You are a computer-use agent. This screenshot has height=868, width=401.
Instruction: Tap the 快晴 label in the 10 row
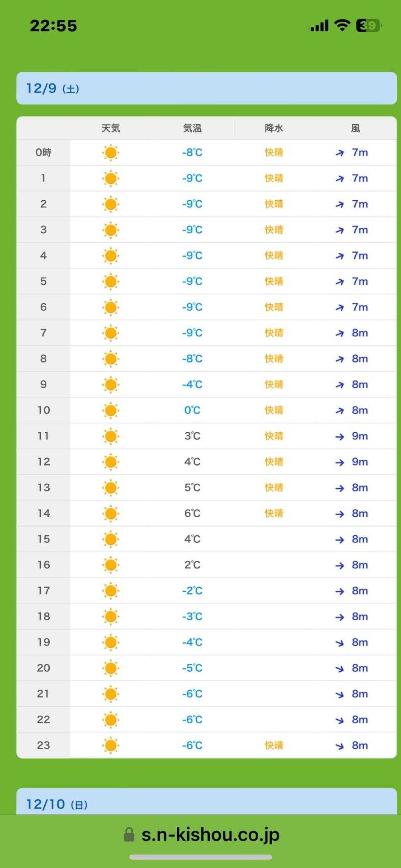point(274,410)
